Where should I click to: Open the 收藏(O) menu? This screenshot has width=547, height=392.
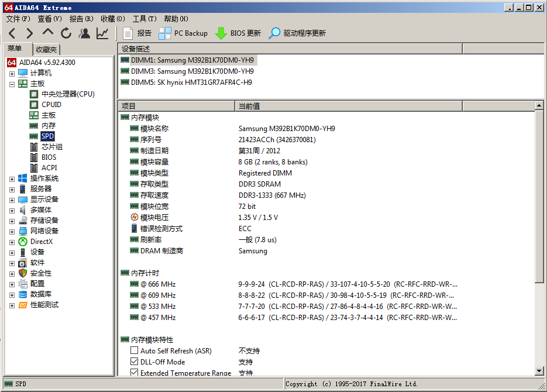[113, 19]
